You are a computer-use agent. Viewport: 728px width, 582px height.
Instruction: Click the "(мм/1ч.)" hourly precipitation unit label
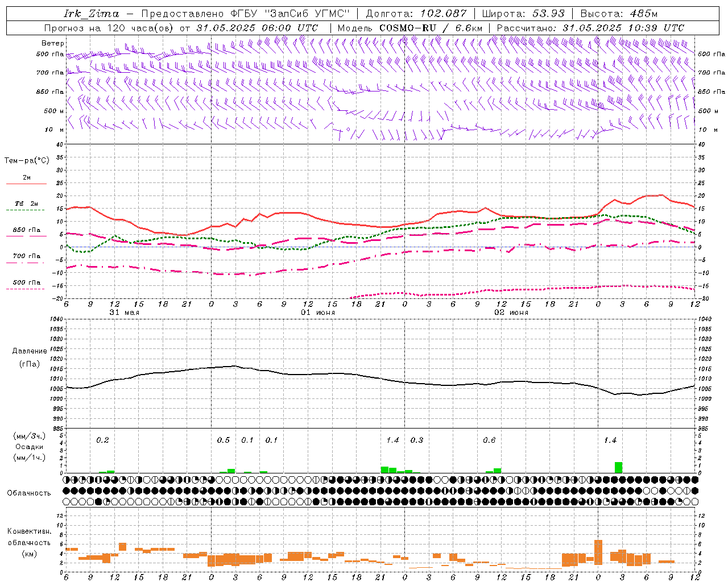tap(30, 458)
